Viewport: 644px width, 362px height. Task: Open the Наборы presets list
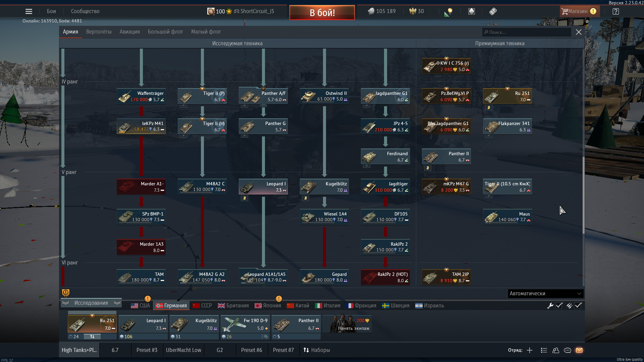tap(317, 350)
